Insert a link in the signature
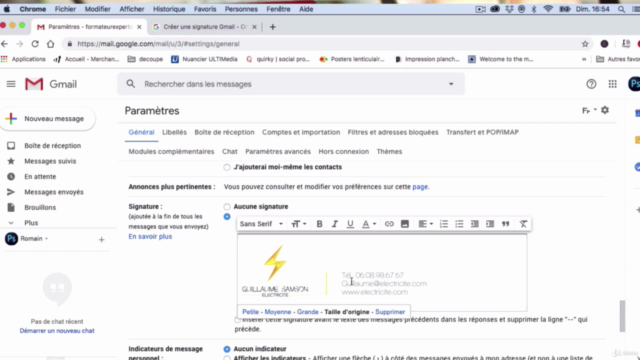The image size is (640, 360). (x=389, y=224)
